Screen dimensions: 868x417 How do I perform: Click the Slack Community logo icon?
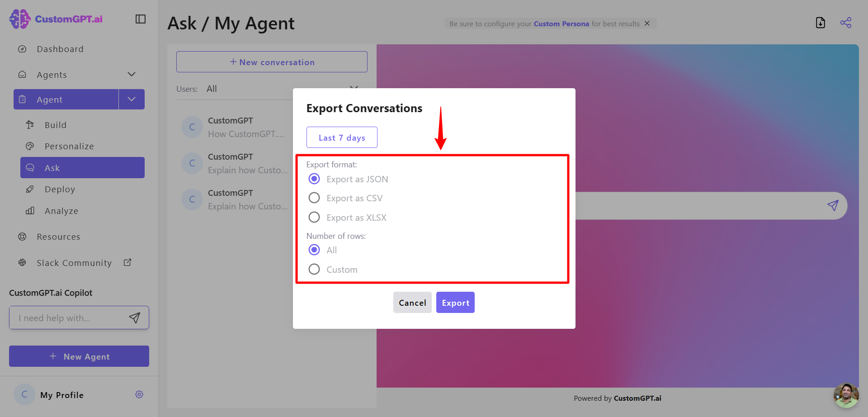22,263
